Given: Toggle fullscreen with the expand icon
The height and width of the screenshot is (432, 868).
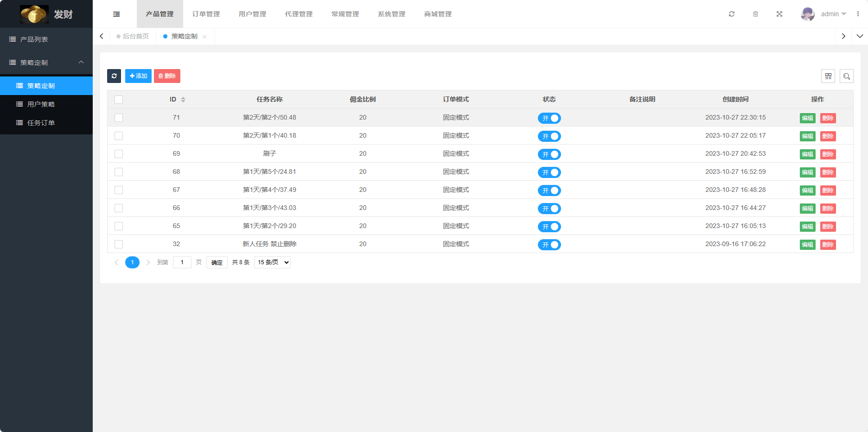Looking at the screenshot, I should (779, 14).
